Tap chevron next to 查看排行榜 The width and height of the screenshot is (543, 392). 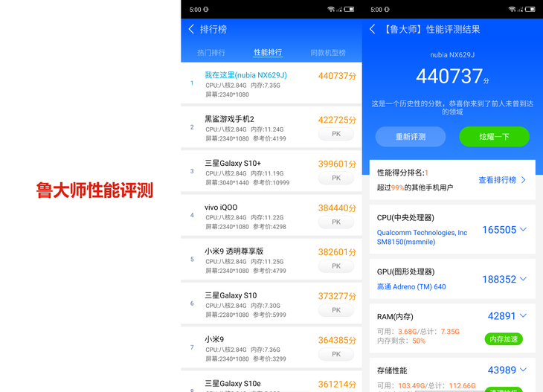pos(523,180)
